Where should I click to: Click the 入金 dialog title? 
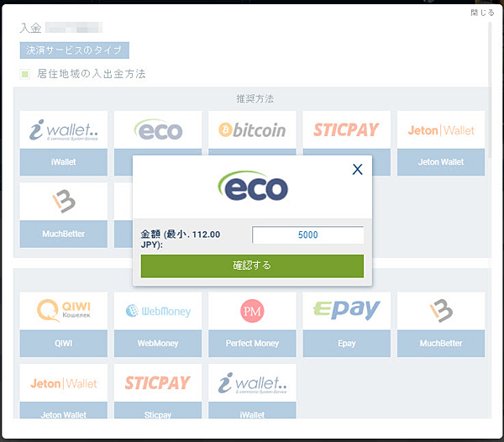30,28
